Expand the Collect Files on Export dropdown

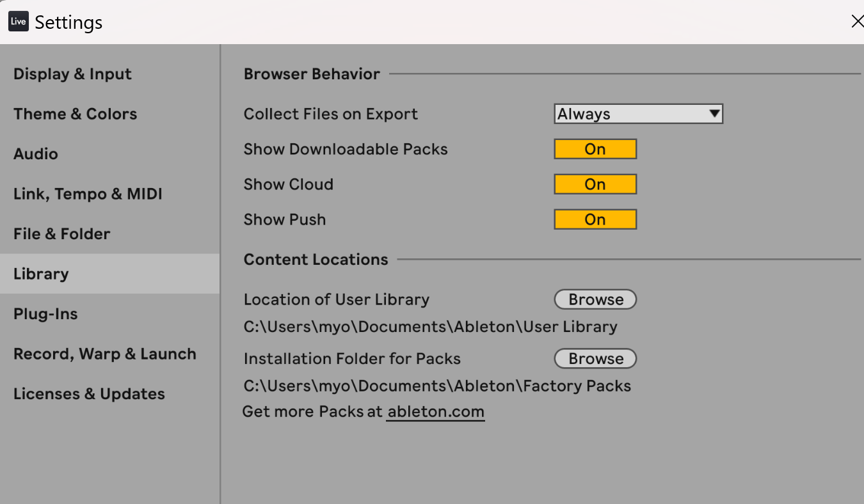pyautogui.click(x=637, y=114)
